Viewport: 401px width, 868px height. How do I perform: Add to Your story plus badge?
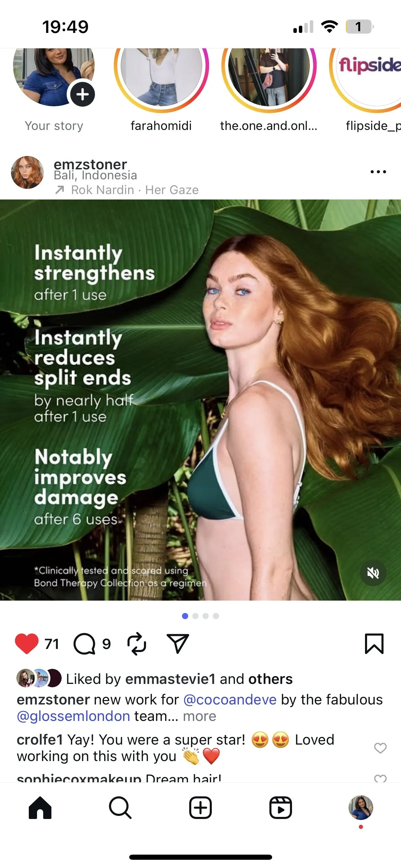[x=82, y=94]
